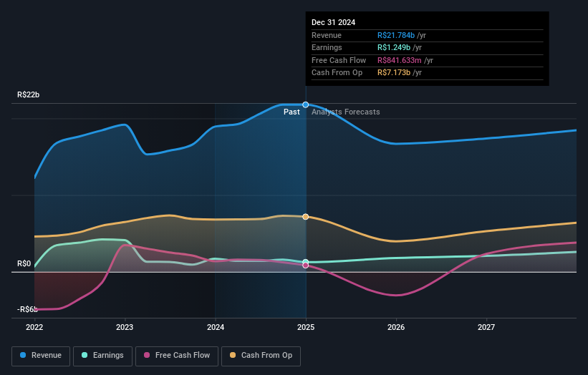Click the pink Free Cash Flow legend dot
The height and width of the screenshot is (375, 588).
[147, 355]
